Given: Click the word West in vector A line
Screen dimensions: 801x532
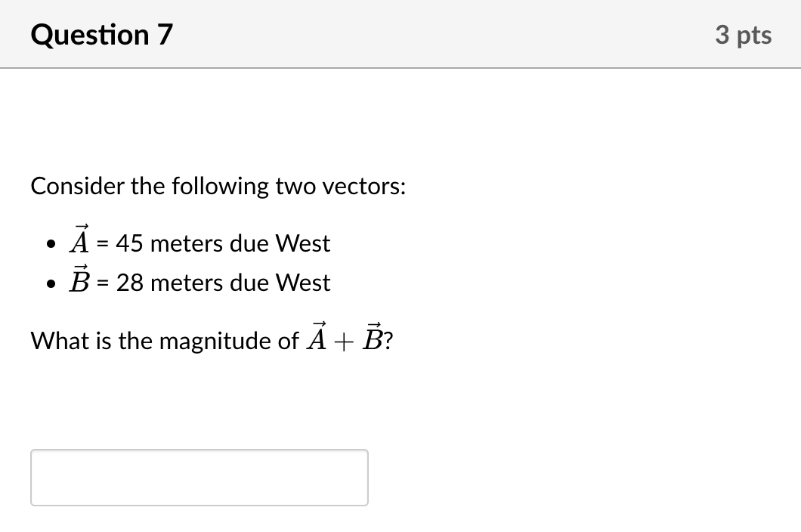Looking at the screenshot, I should coord(302,243).
